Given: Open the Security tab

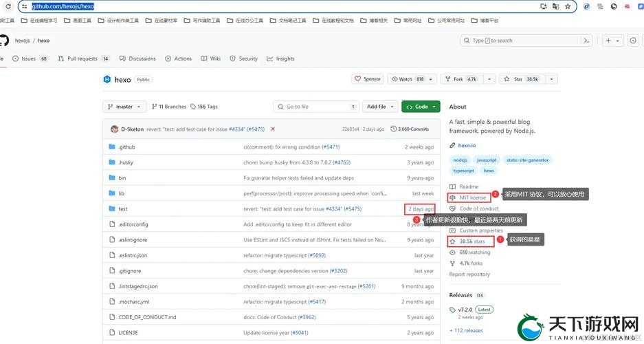Looking at the screenshot, I should pyautogui.click(x=243, y=58).
